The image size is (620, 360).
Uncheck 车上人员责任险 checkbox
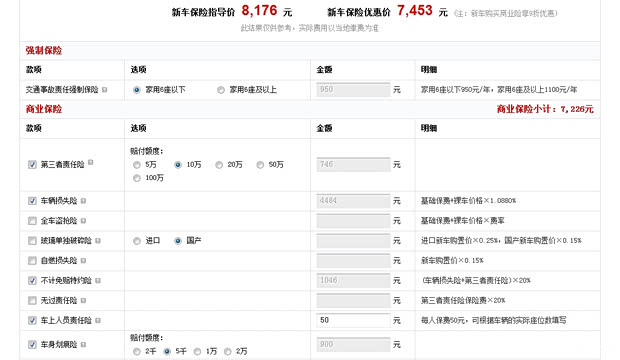coord(32,320)
